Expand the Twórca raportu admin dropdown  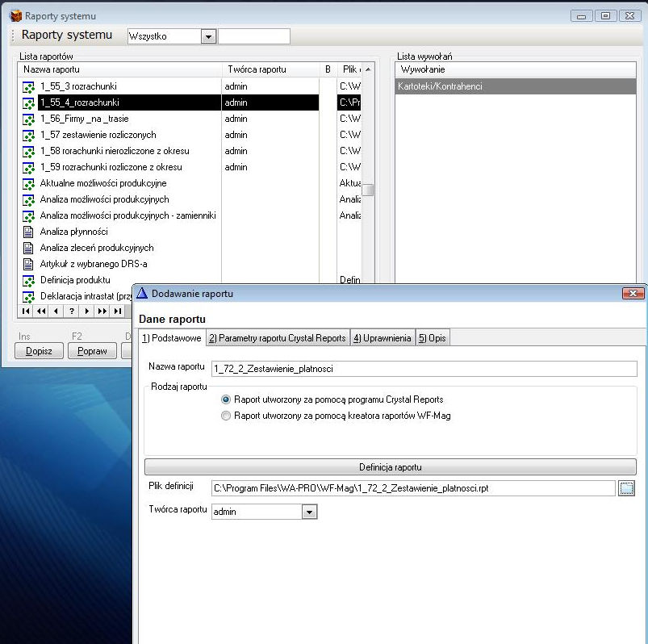309,512
